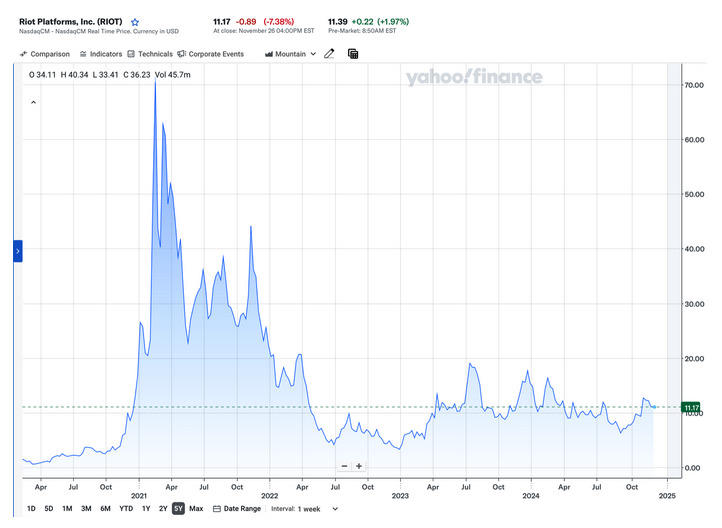Zoom out with the minus button

pos(344,466)
